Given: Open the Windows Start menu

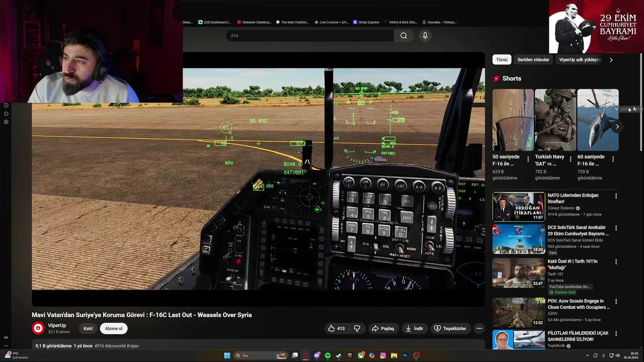Looking at the screenshot, I should [x=227, y=355].
